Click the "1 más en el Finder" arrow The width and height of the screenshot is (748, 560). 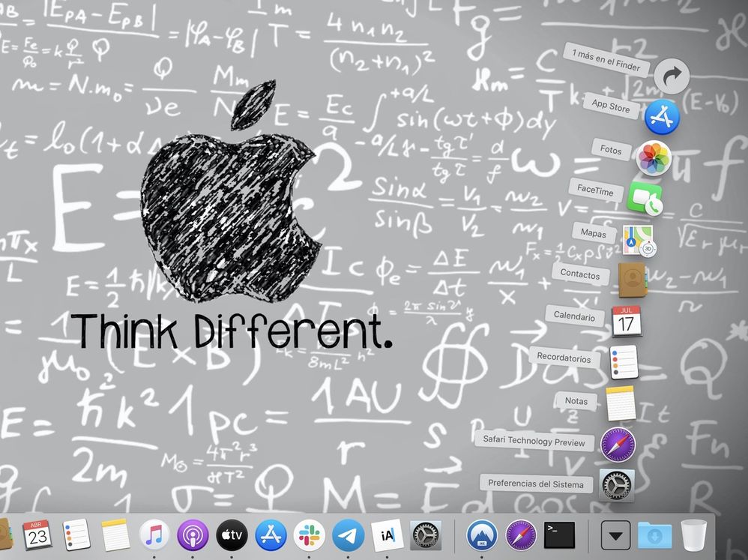coord(672,76)
